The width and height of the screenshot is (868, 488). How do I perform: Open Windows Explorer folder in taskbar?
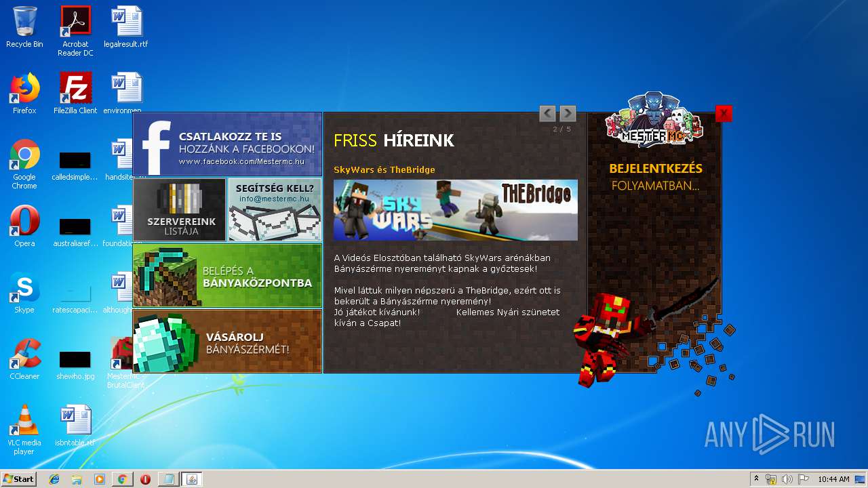pyautogui.click(x=77, y=479)
